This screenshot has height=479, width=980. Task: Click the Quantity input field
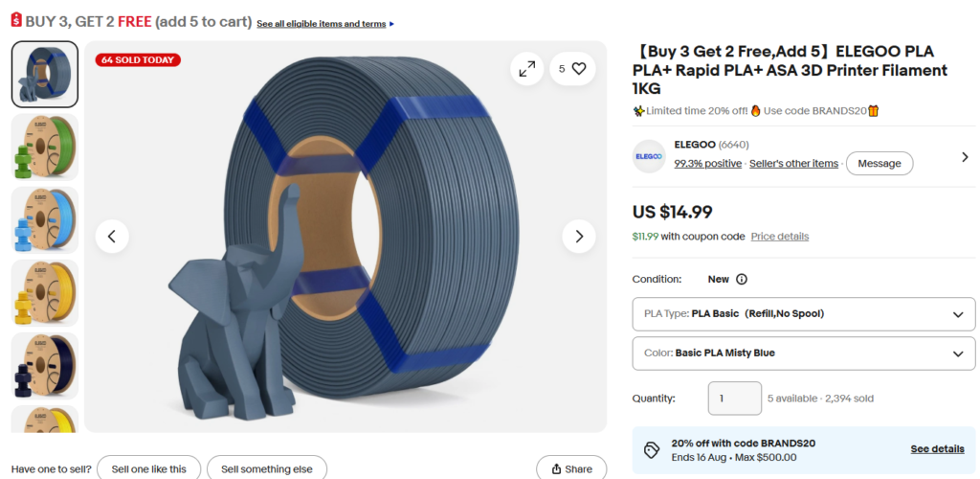(734, 399)
